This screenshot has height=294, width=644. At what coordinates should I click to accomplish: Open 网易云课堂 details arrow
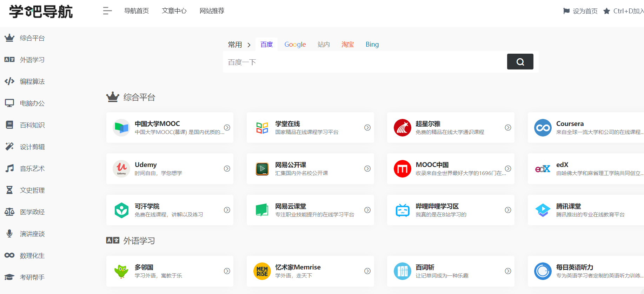(367, 210)
